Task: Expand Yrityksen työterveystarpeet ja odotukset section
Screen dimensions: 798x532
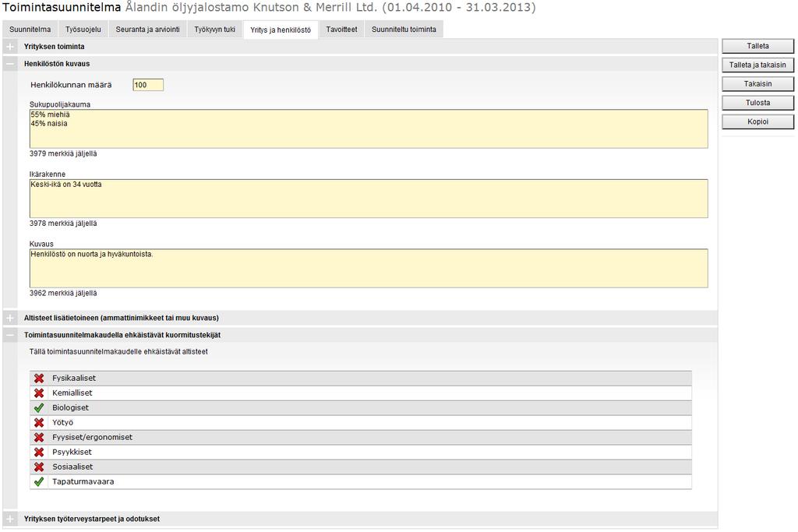Action: (10, 519)
